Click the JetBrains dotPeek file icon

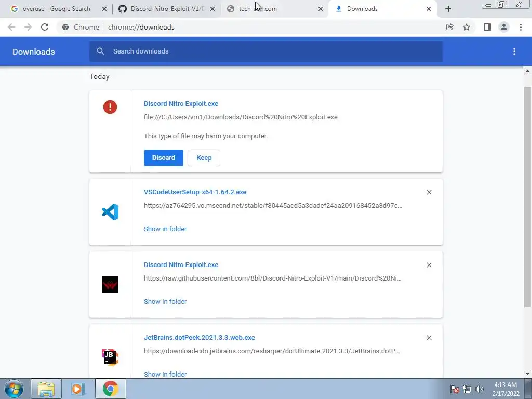pos(110,357)
